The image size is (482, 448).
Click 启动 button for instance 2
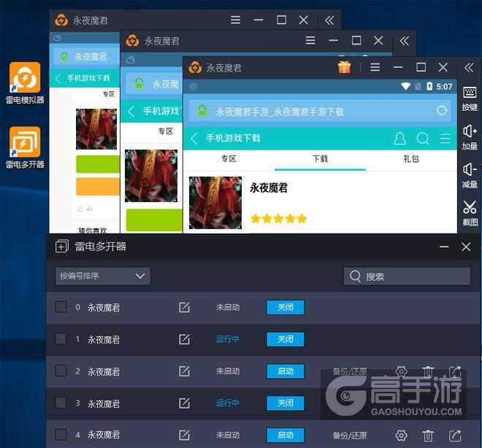tap(285, 371)
